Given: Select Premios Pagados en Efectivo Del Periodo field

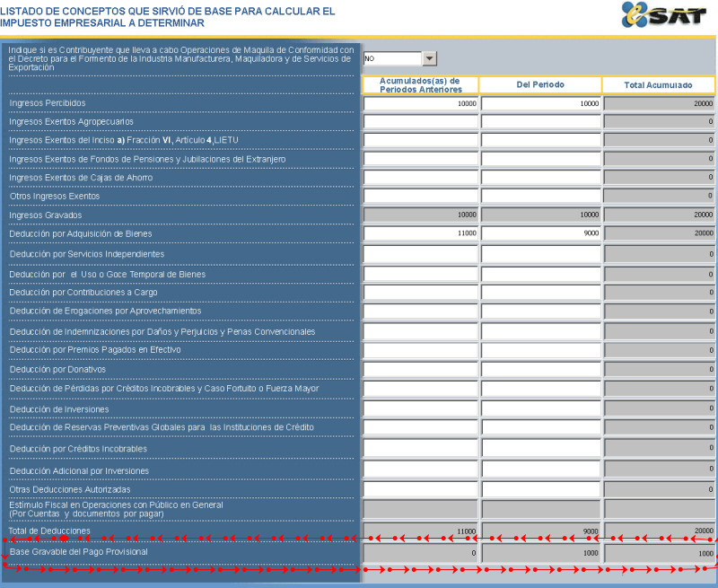Looking at the screenshot, I should click(x=541, y=350).
